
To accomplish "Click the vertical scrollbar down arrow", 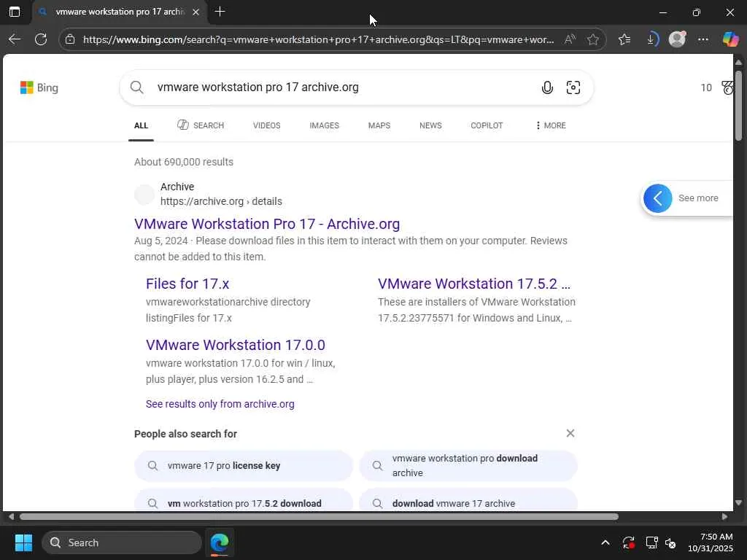I will point(738,503).
